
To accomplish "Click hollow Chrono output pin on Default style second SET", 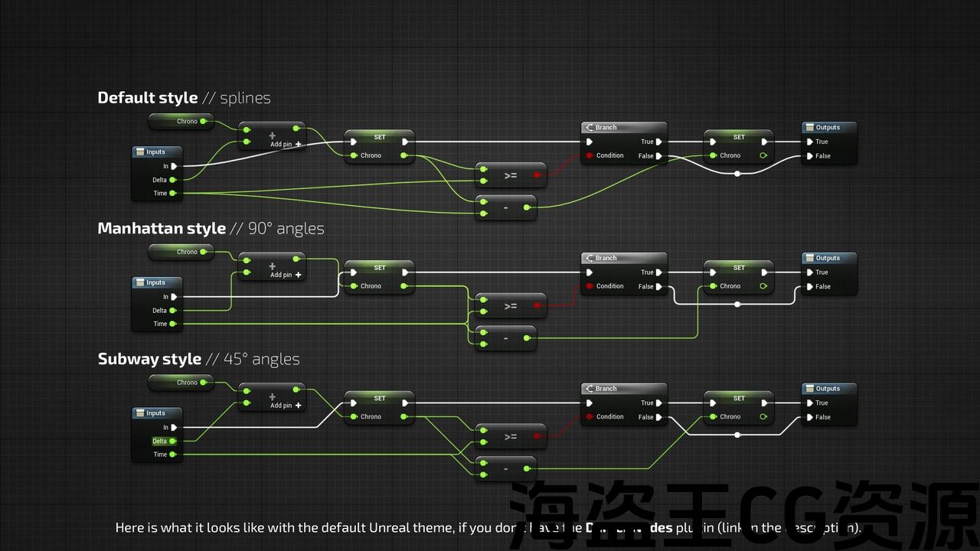I will point(763,156).
